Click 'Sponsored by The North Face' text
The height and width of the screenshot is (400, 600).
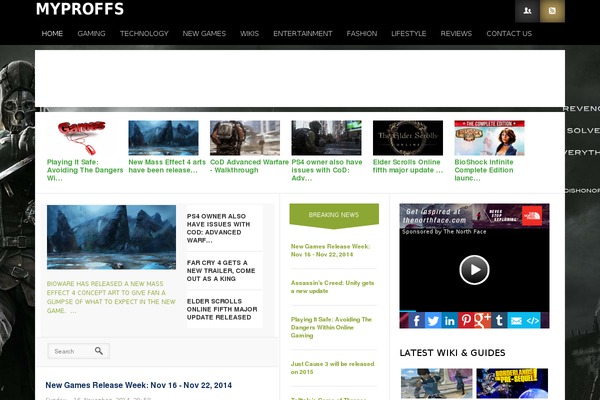(x=444, y=232)
